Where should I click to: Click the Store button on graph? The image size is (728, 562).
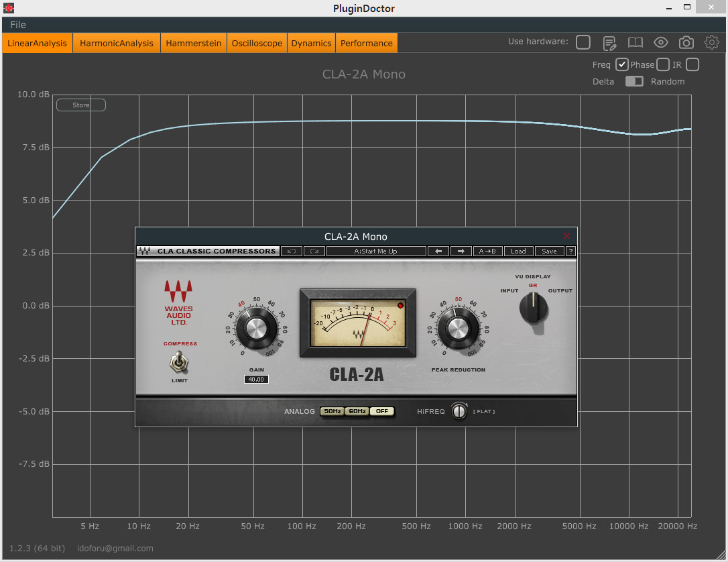tap(81, 105)
